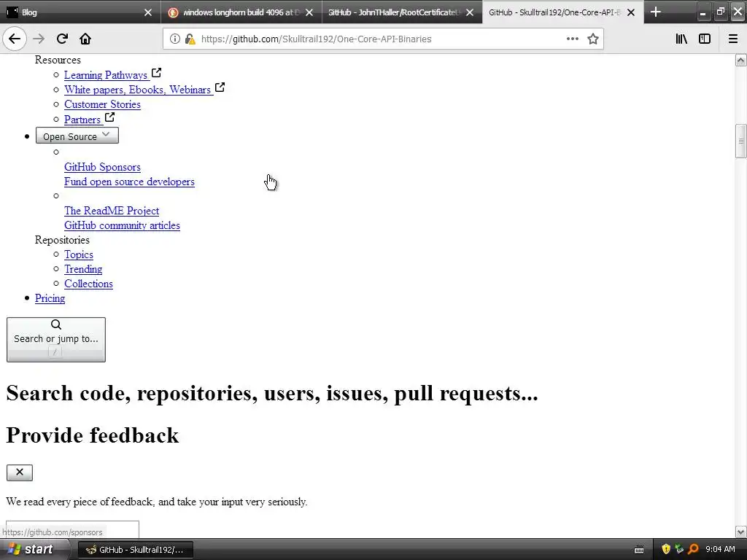Close the JohnTHaller RootCertificate tab
The image size is (747, 560).
[470, 12]
